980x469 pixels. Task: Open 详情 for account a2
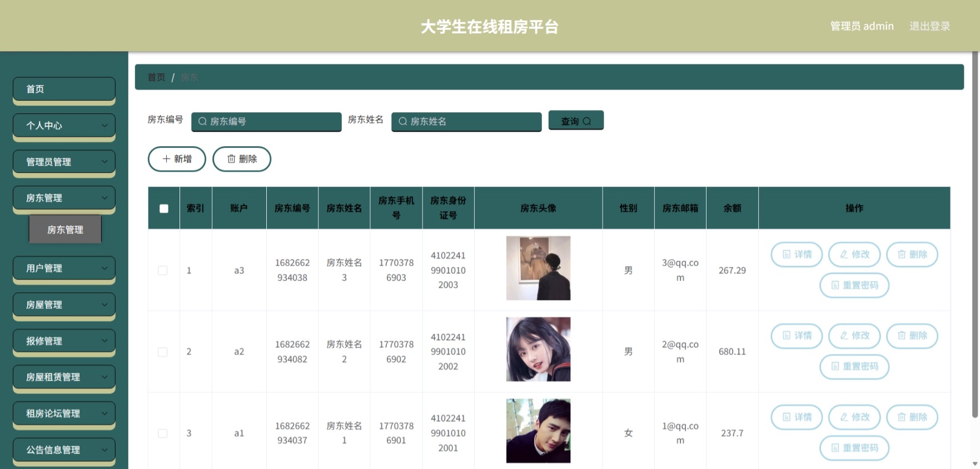click(797, 336)
